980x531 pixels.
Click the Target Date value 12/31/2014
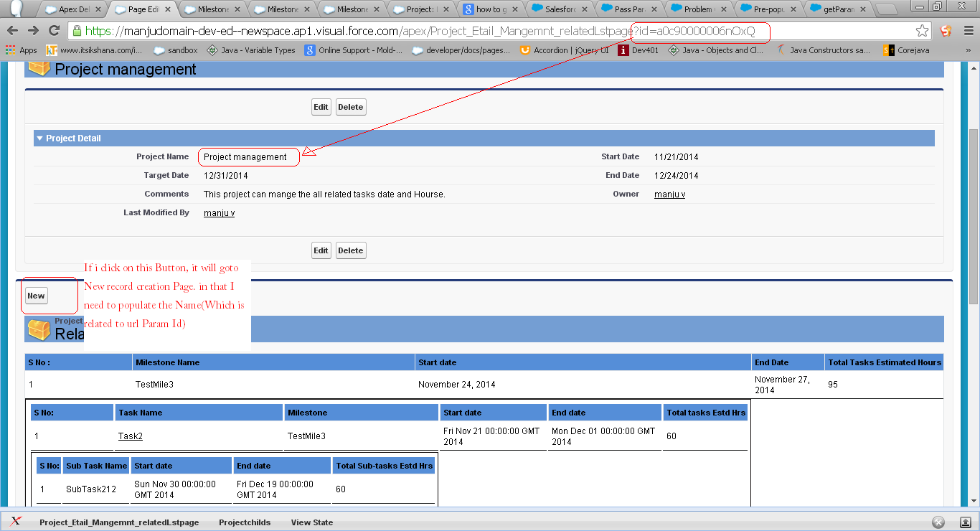coord(226,176)
